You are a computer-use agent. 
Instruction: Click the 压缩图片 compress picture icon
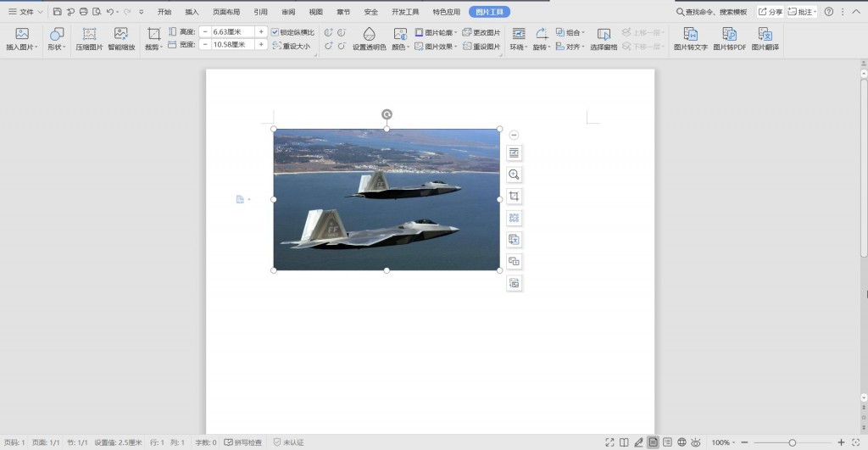89,39
